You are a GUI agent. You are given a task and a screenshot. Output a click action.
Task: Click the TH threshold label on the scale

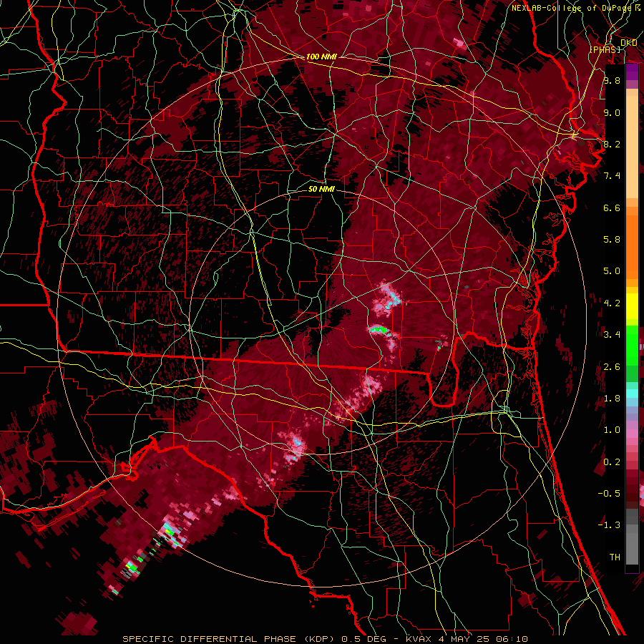click(615, 557)
